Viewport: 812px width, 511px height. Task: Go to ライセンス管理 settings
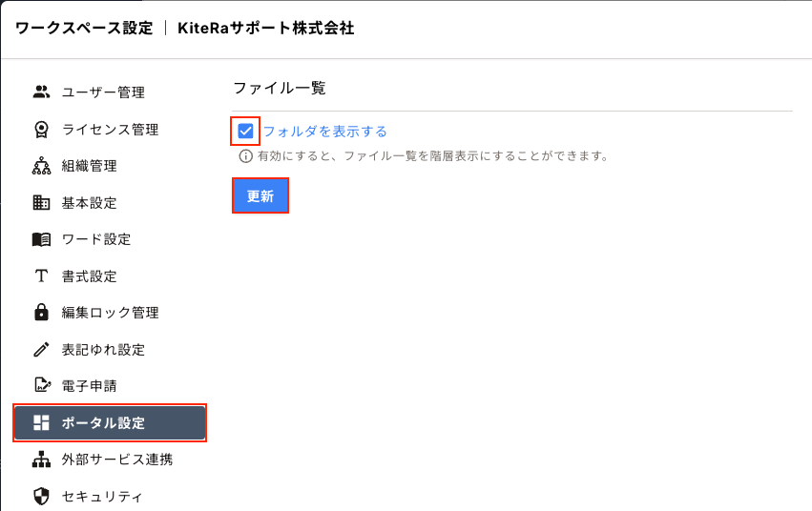pos(110,130)
